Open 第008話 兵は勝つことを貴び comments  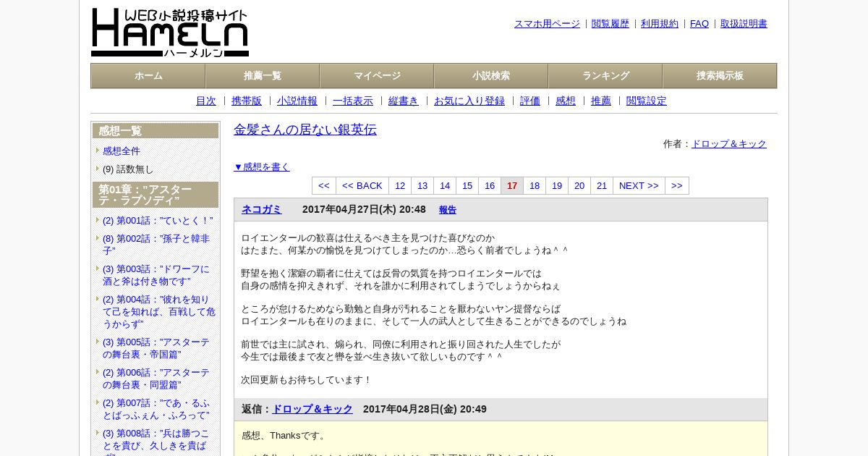coord(156,443)
